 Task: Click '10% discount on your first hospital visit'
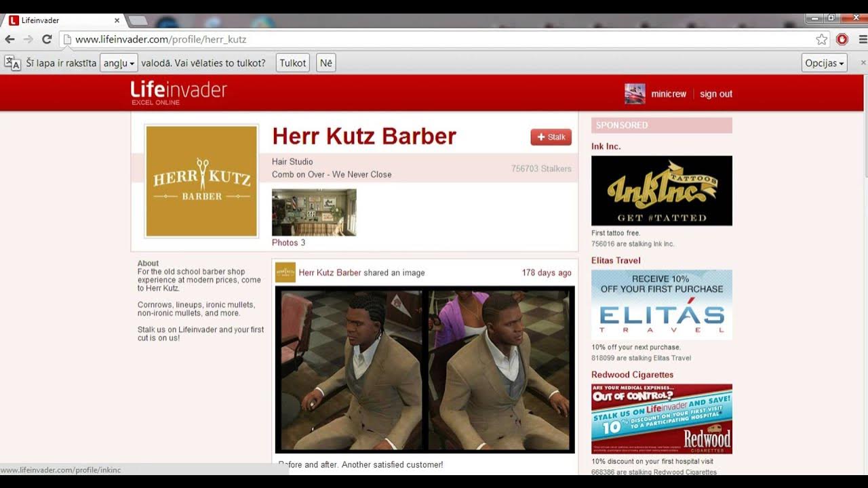(x=652, y=462)
